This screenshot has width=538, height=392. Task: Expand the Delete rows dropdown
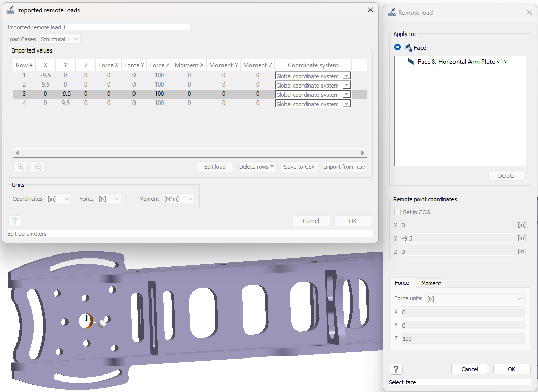click(x=257, y=167)
